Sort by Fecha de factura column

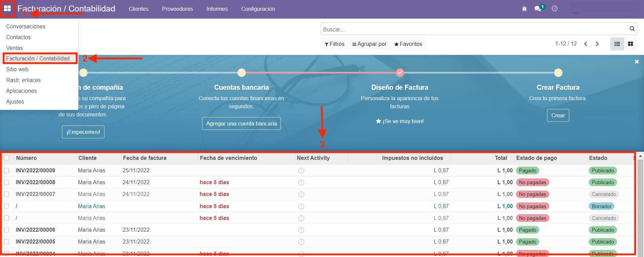[x=144, y=158]
